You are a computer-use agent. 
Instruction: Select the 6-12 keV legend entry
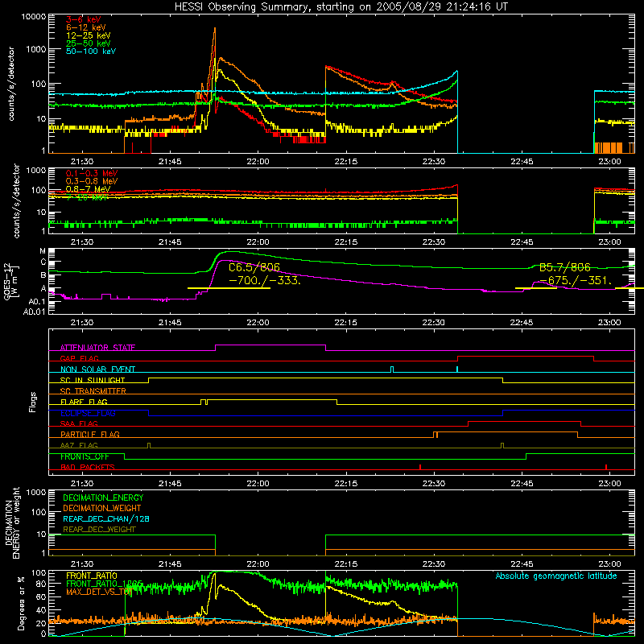pyautogui.click(x=86, y=27)
